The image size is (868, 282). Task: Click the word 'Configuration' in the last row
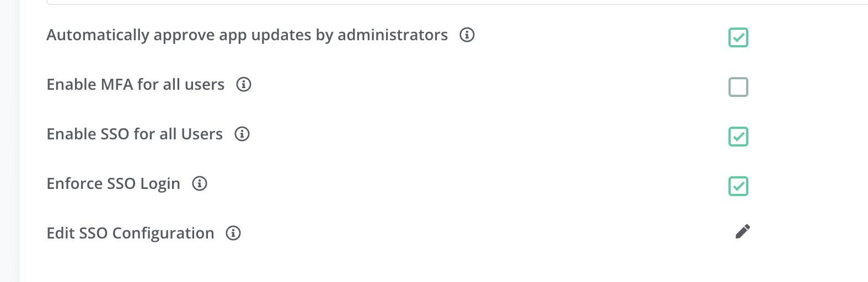163,234
